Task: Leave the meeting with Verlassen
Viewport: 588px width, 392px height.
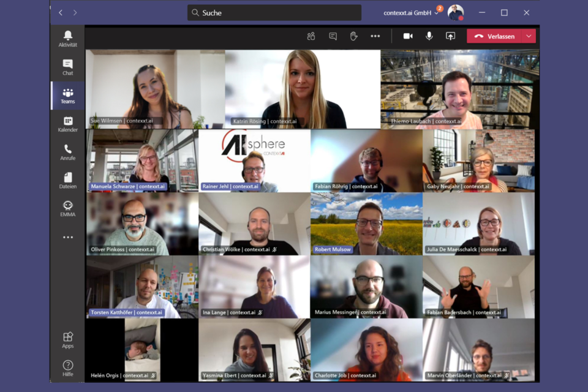Action: [494, 36]
